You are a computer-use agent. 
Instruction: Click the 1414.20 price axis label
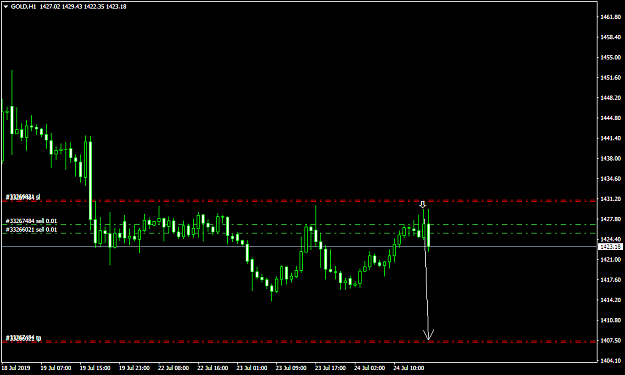(610, 300)
